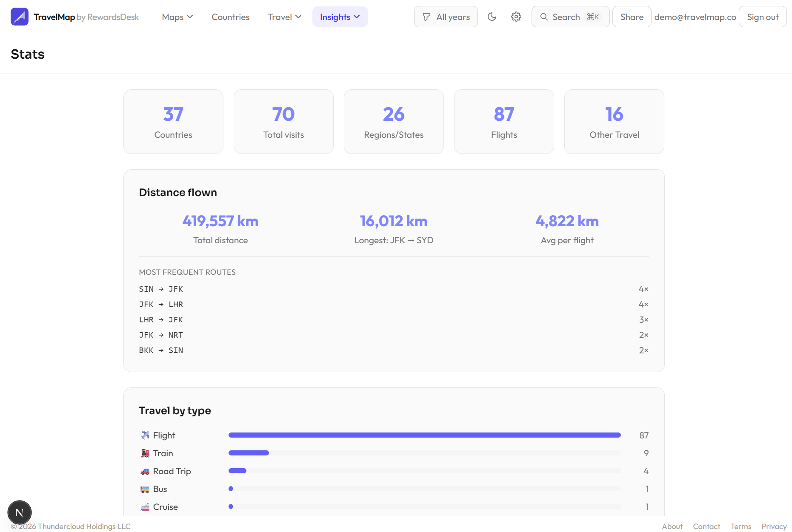The image size is (792, 532).
Task: Open settings via the gear icon
Action: coord(516,17)
